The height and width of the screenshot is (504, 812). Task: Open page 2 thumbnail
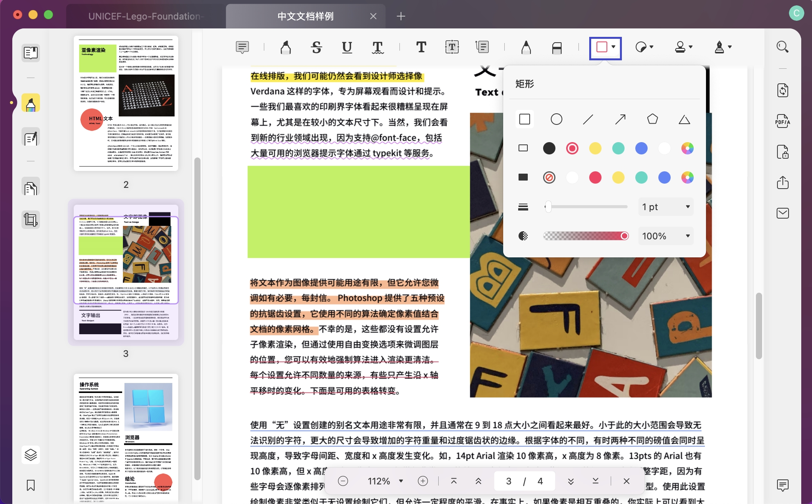click(x=126, y=103)
